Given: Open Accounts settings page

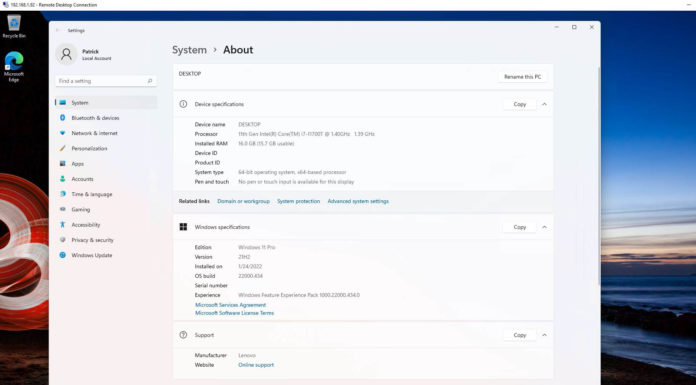Looking at the screenshot, I should [x=106, y=179].
